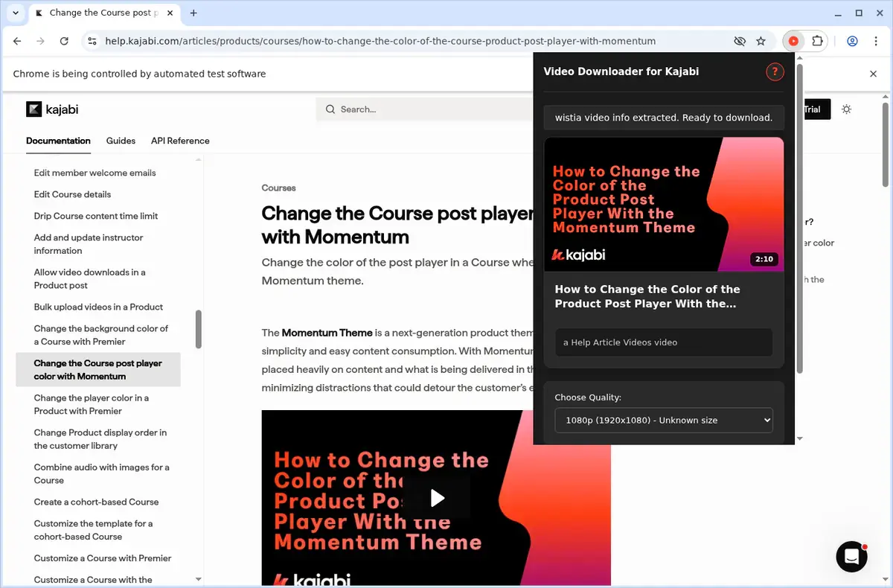
Task: Reload the page
Action: point(64,42)
